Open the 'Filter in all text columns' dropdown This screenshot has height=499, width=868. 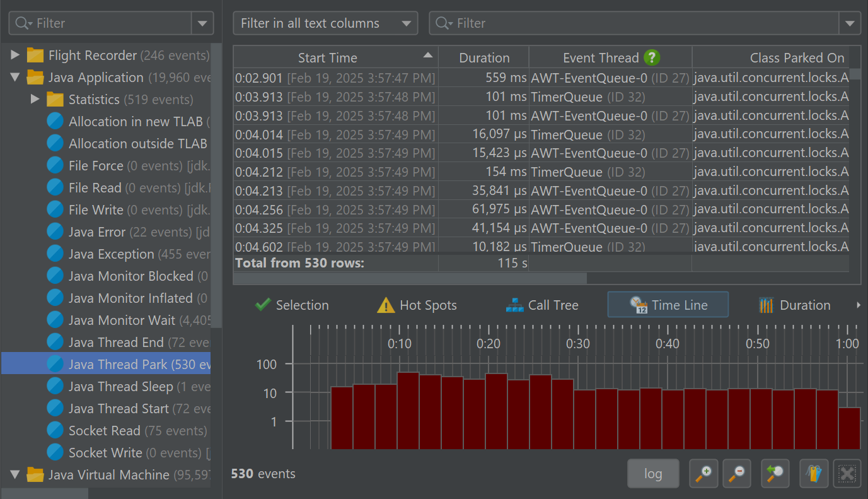[x=325, y=23]
